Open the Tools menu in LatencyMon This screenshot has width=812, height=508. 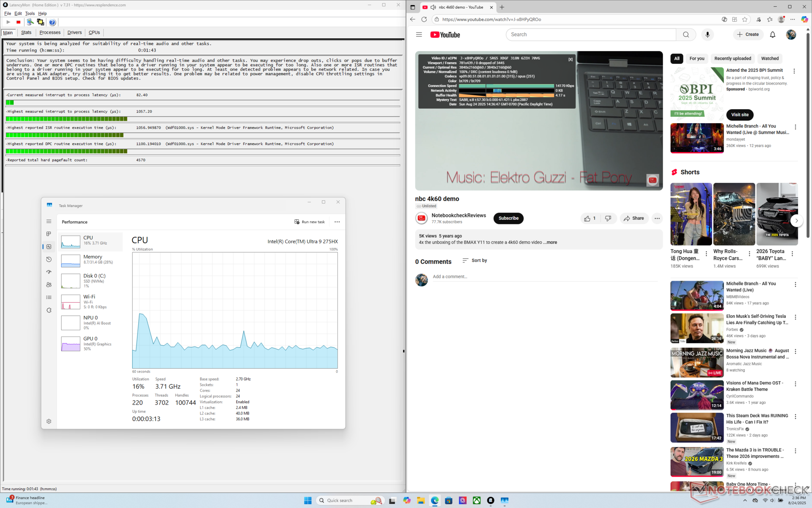(30, 14)
